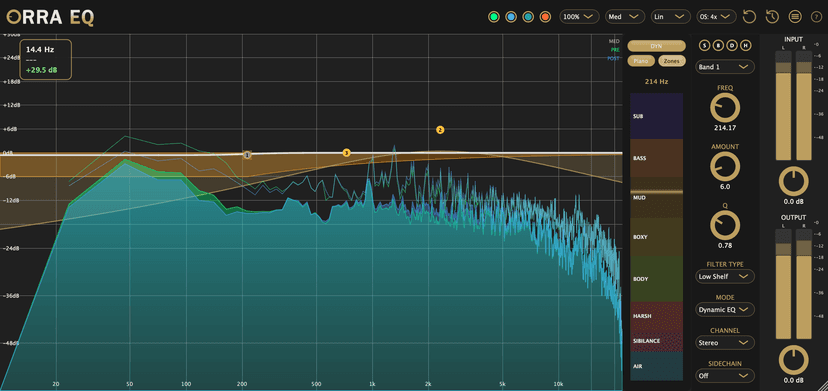Click the output 0.0 dB value

click(794, 380)
